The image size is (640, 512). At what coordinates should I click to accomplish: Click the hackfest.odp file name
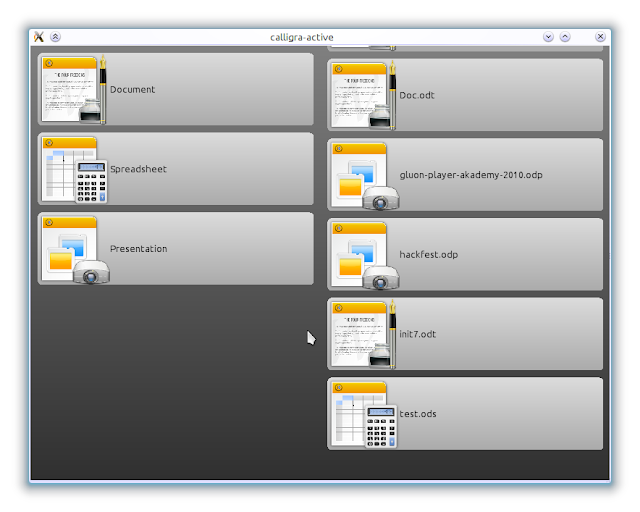click(429, 254)
